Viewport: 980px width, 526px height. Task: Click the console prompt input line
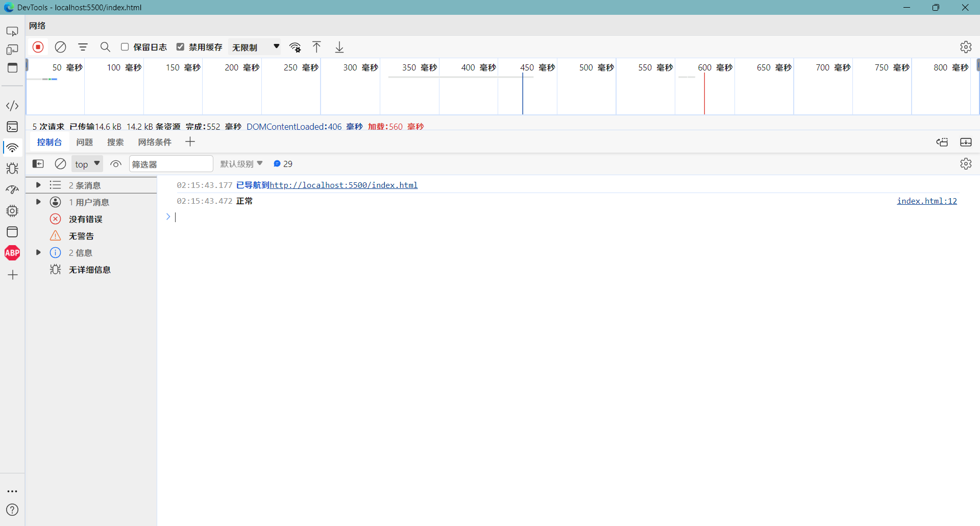(567, 217)
